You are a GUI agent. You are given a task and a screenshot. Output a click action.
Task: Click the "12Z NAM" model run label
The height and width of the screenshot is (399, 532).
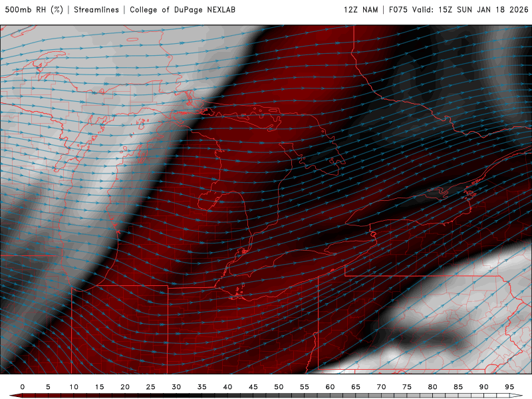coord(361,10)
